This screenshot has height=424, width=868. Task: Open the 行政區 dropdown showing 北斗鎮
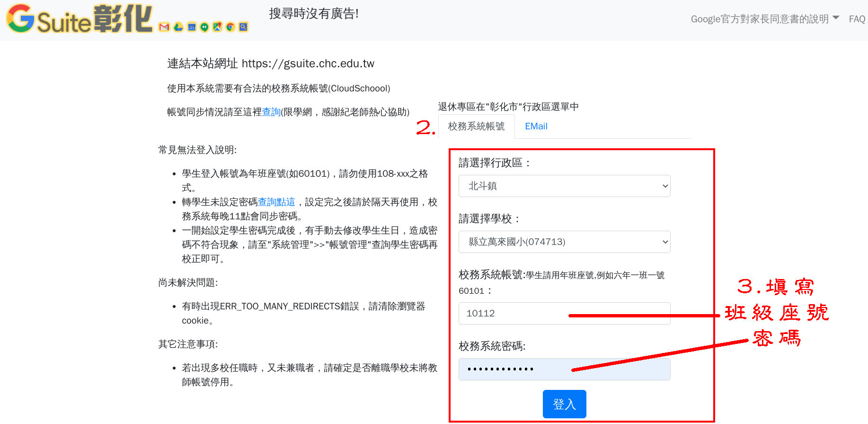click(564, 186)
